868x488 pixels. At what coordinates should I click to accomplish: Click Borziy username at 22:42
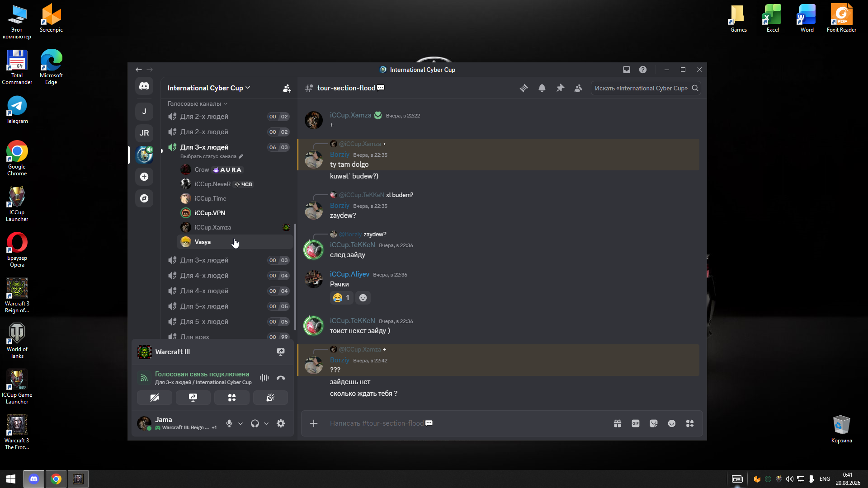click(340, 360)
